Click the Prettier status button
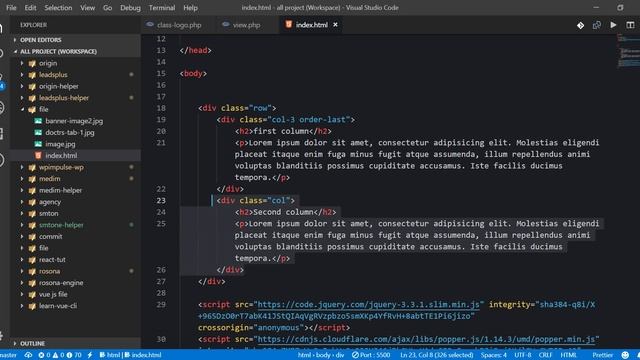The width and height of the screenshot is (640, 360). [x=602, y=355]
